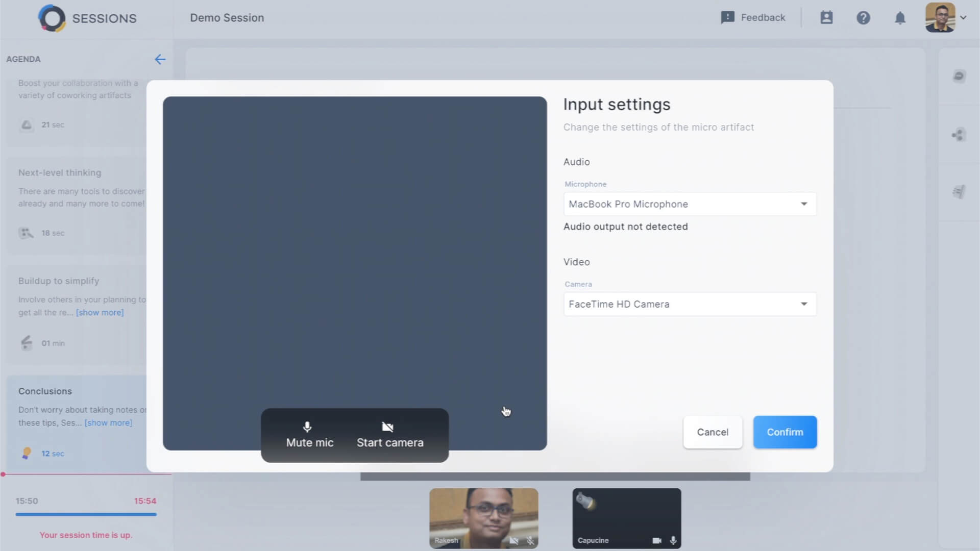The image size is (980, 551).
Task: Confirm the input settings
Action: tap(785, 432)
